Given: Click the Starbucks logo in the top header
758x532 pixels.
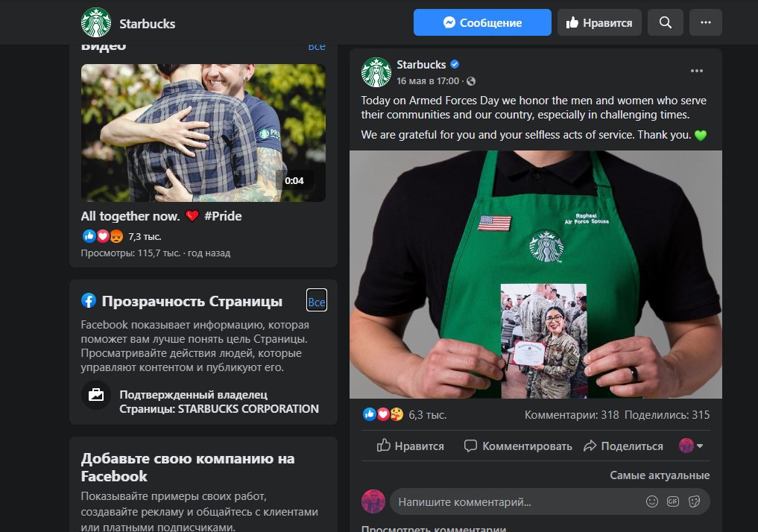Looking at the screenshot, I should click(96, 22).
